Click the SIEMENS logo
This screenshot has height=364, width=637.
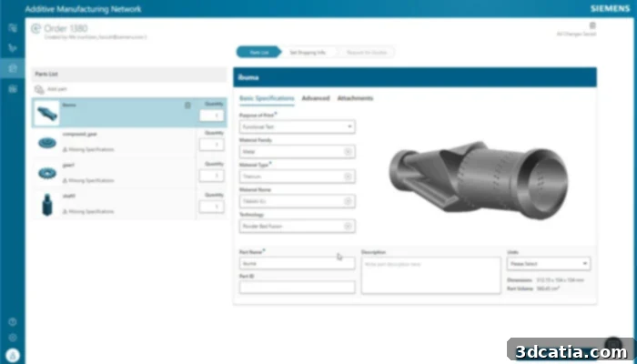click(611, 9)
